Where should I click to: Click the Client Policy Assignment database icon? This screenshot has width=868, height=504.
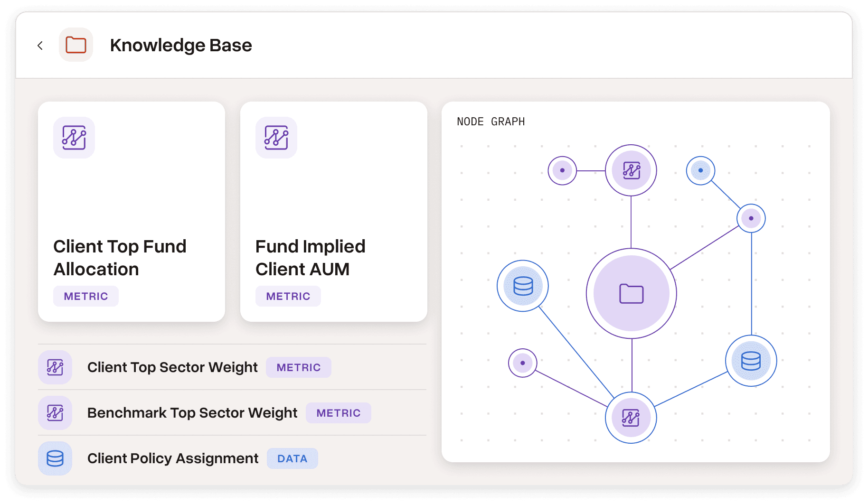point(55,458)
